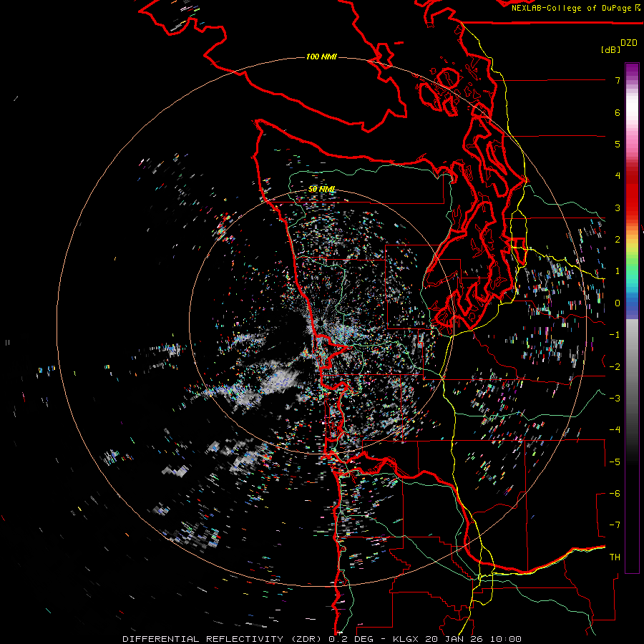Image resolution: width=644 pixels, height=644 pixels.
Task: Click the 1 value on color scale
Action: click(x=618, y=271)
